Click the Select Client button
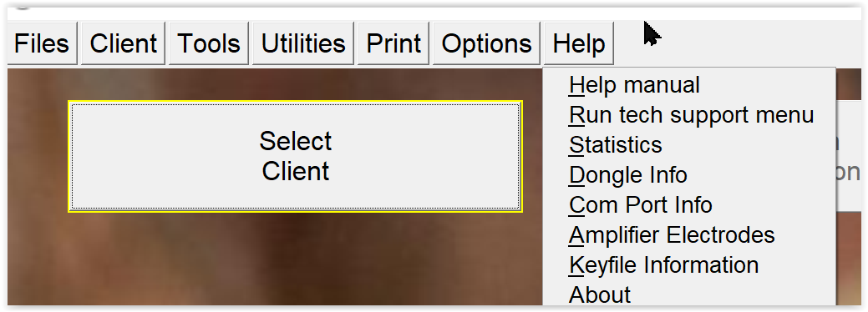 coord(295,157)
